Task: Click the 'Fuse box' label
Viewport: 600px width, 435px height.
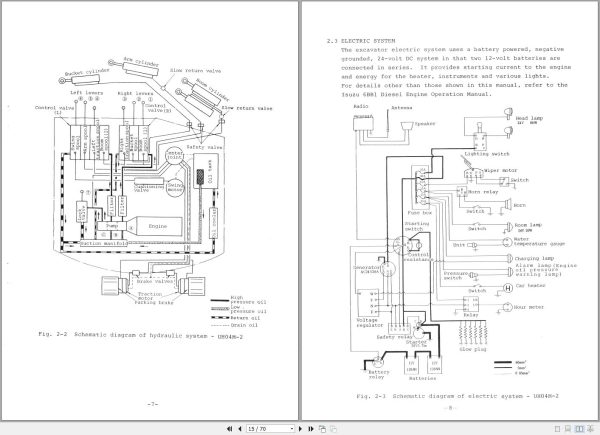Action: click(x=420, y=213)
